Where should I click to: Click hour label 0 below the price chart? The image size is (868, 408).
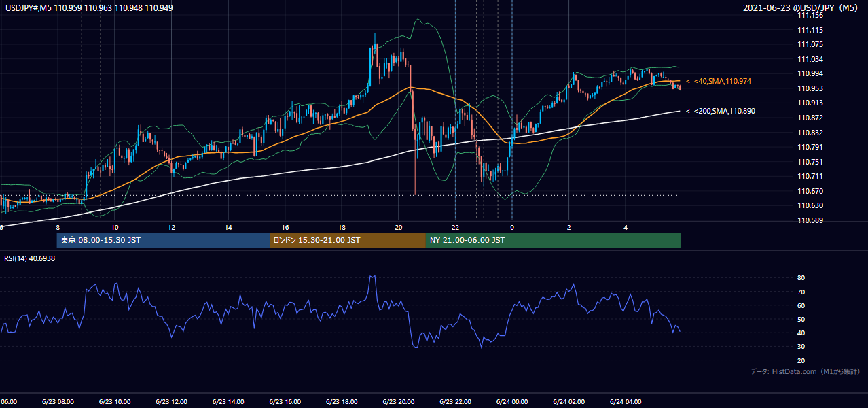pos(512,227)
